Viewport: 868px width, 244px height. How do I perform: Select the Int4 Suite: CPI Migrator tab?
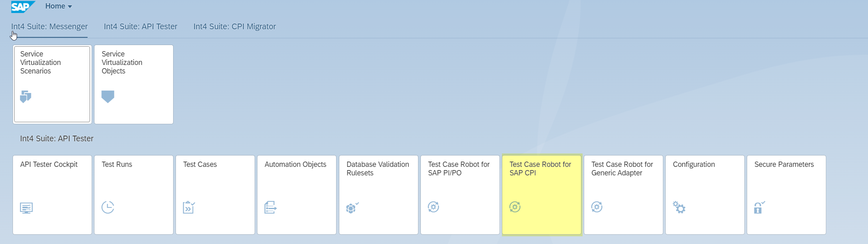pyautogui.click(x=234, y=27)
